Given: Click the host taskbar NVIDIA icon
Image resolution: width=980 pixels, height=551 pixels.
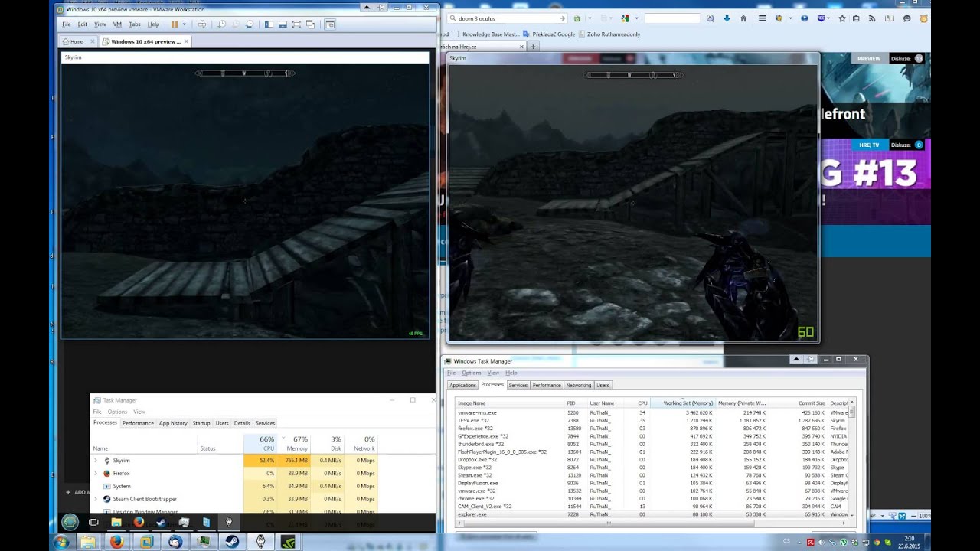Looking at the screenshot, I should [x=288, y=542].
